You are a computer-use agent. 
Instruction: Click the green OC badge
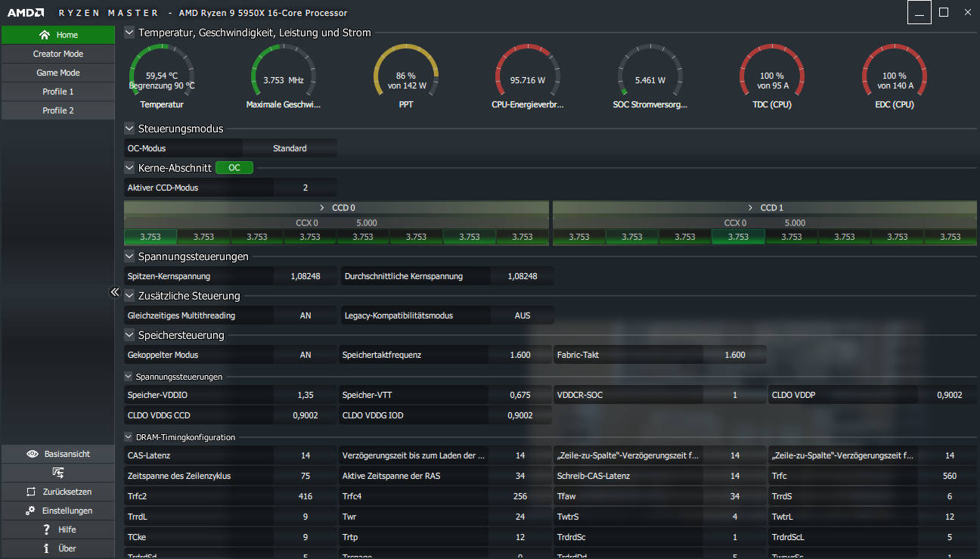point(234,168)
